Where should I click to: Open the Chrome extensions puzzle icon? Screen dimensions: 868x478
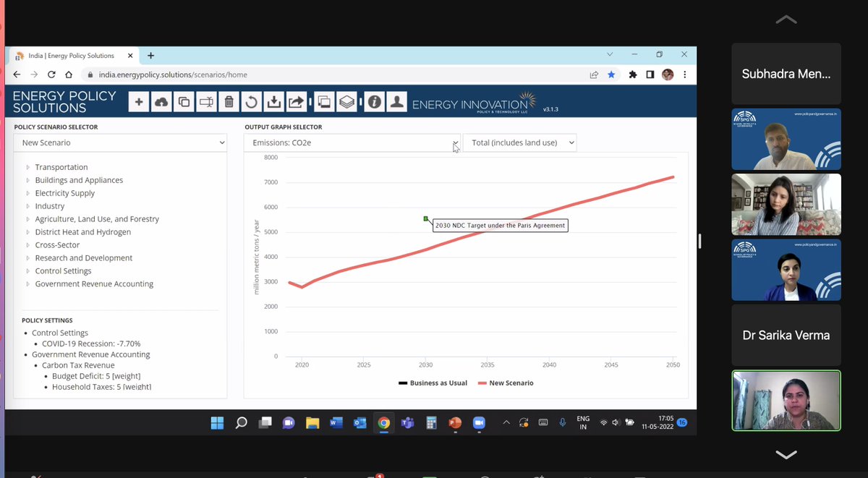633,74
